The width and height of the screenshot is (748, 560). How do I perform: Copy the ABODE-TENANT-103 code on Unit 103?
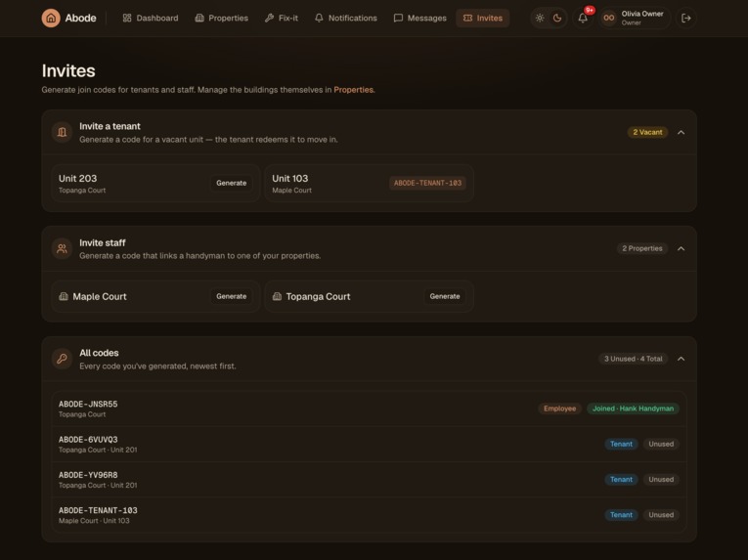click(x=427, y=183)
